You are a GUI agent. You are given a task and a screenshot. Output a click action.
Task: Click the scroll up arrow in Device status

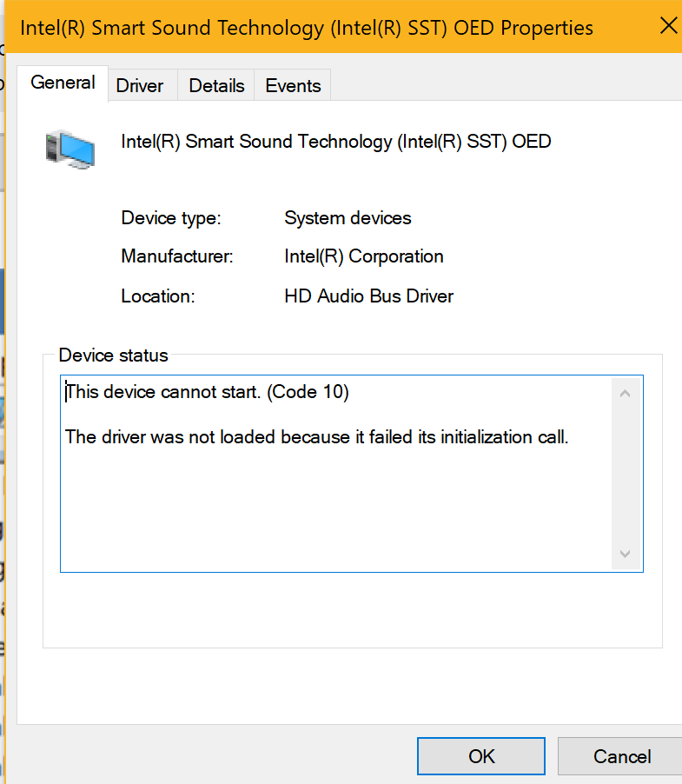point(625,394)
